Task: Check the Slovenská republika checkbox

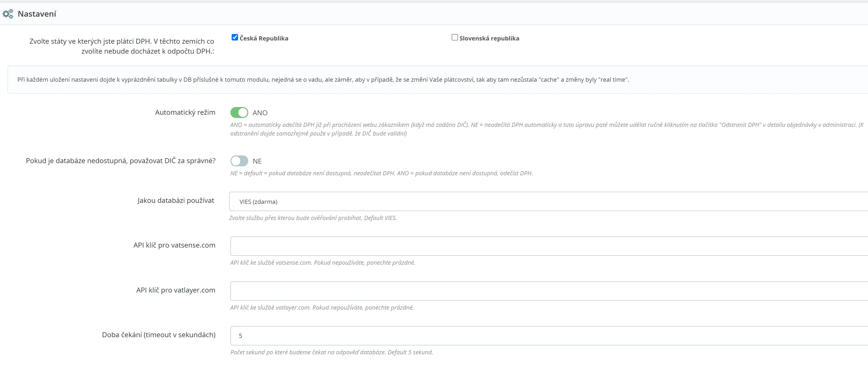Action: coord(455,37)
